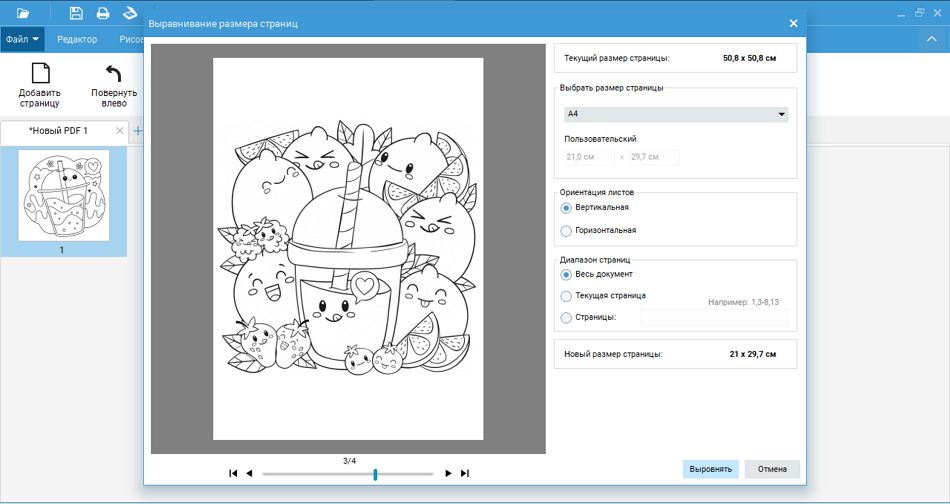Close the Новый PDF 1 tab
Viewport: 950px width, 504px height.
[x=119, y=131]
